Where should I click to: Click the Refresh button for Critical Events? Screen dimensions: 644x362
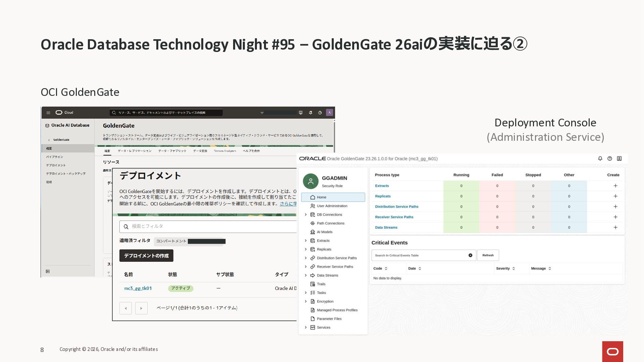pos(488,255)
